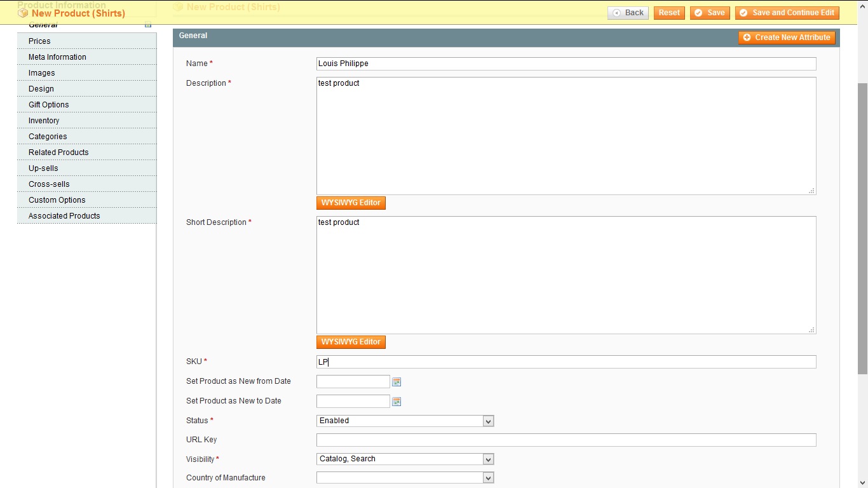Focus the New to Date field
The width and height of the screenshot is (868, 488).
point(353,401)
